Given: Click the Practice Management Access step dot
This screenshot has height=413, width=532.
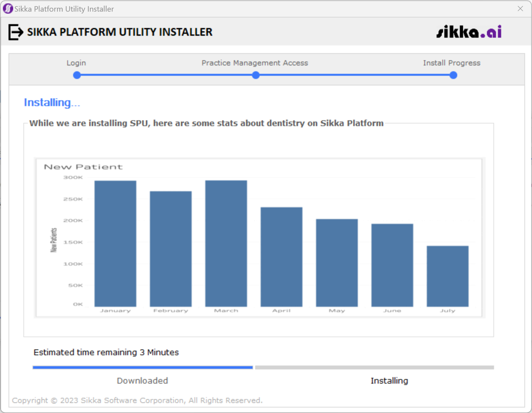Looking at the screenshot, I should tap(256, 75).
